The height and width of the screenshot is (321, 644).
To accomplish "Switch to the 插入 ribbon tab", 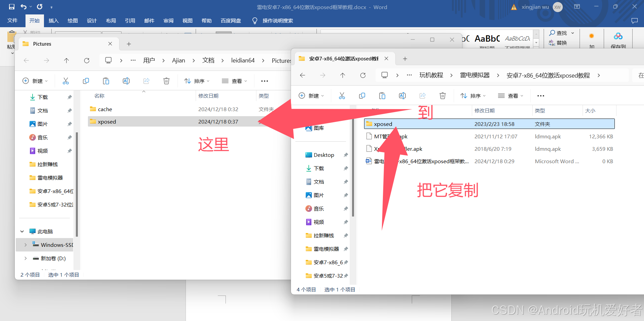I will click(54, 20).
